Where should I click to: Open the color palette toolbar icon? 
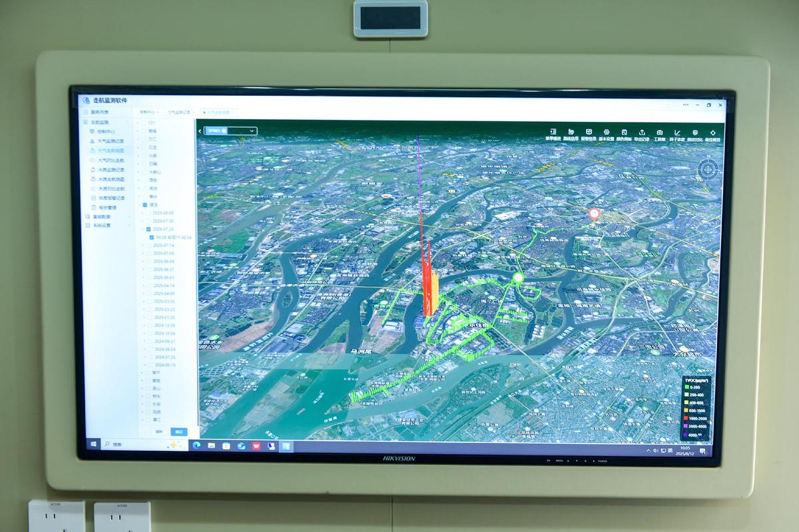click(625, 133)
